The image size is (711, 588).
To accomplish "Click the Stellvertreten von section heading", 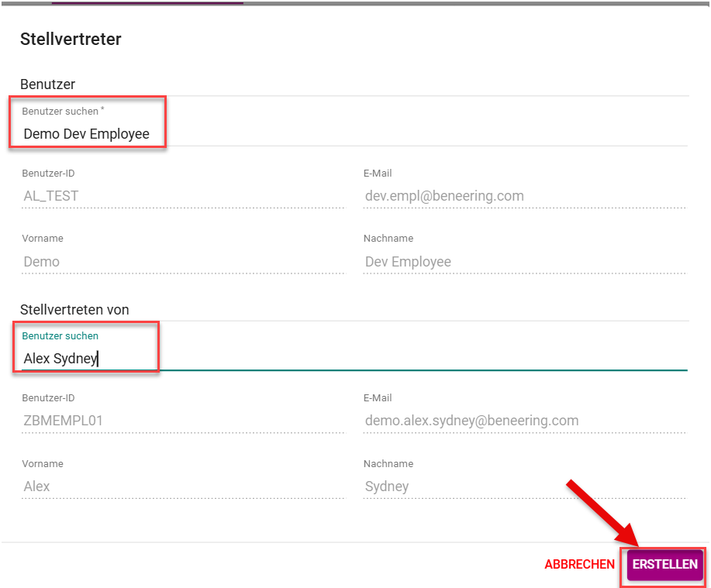I will pyautogui.click(x=74, y=309).
